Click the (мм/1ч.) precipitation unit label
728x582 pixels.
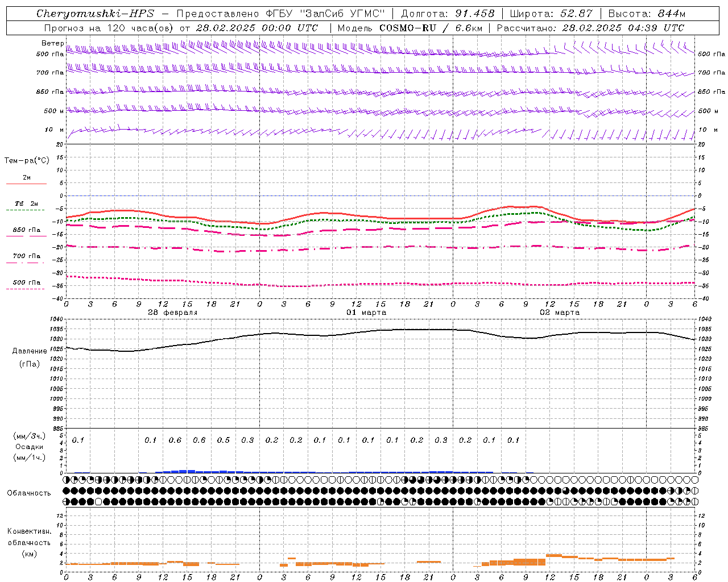coord(30,458)
